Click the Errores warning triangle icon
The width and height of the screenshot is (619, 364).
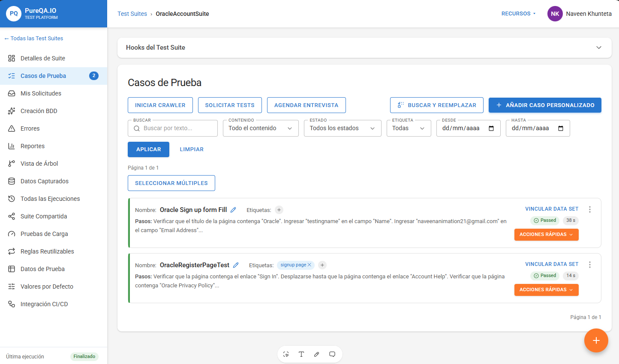click(x=12, y=128)
